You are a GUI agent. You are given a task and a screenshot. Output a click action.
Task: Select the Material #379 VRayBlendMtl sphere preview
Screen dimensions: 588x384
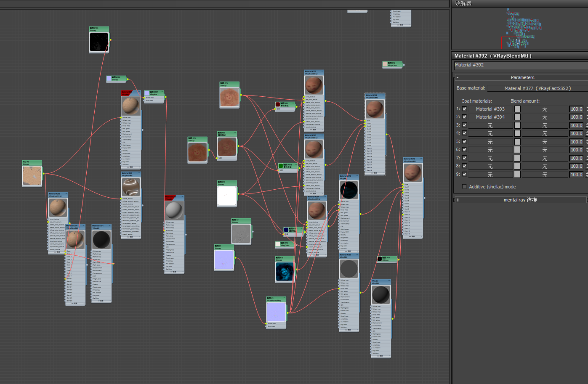tap(413, 172)
